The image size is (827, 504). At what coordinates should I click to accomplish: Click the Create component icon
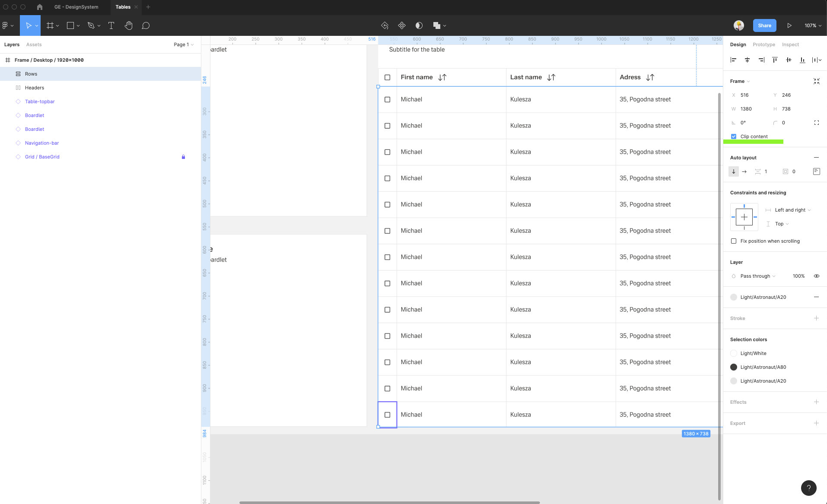pos(402,25)
